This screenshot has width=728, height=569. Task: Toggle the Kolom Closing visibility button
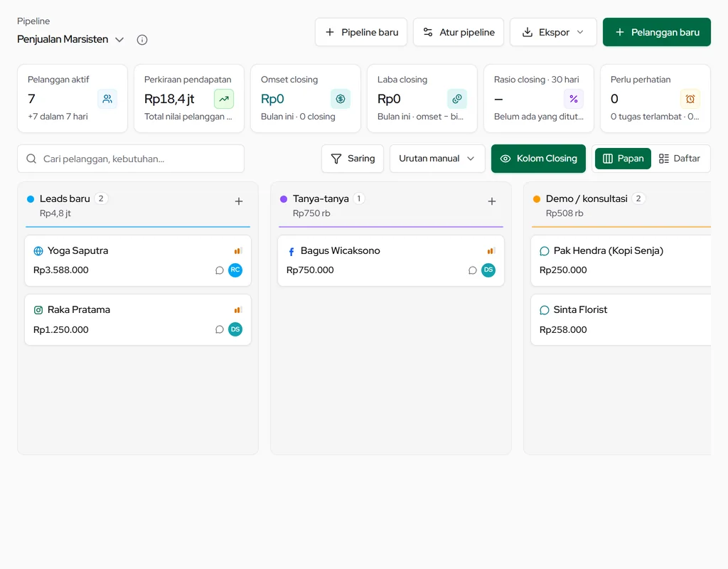539,159
